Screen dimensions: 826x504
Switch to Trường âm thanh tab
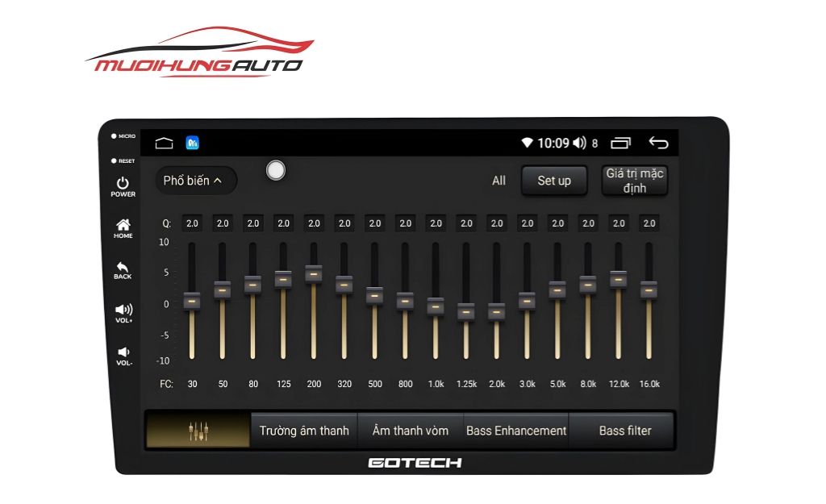304,431
